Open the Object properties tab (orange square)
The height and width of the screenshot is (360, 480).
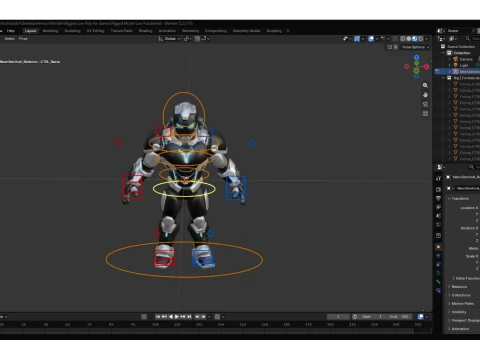pos(438,247)
